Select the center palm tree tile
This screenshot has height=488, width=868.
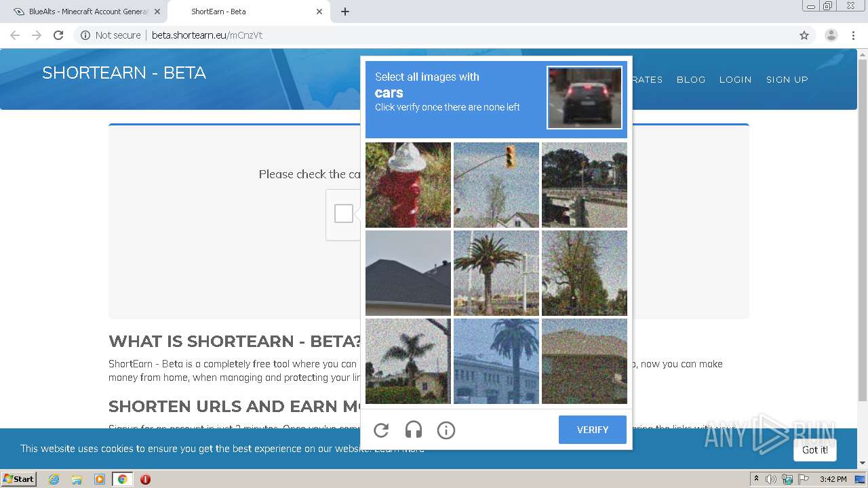496,273
